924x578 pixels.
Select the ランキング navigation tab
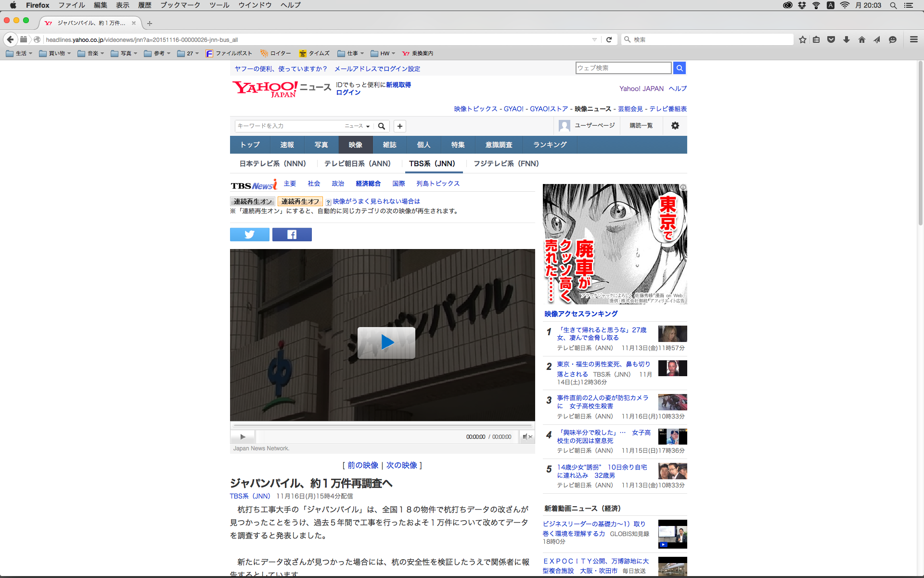click(550, 144)
